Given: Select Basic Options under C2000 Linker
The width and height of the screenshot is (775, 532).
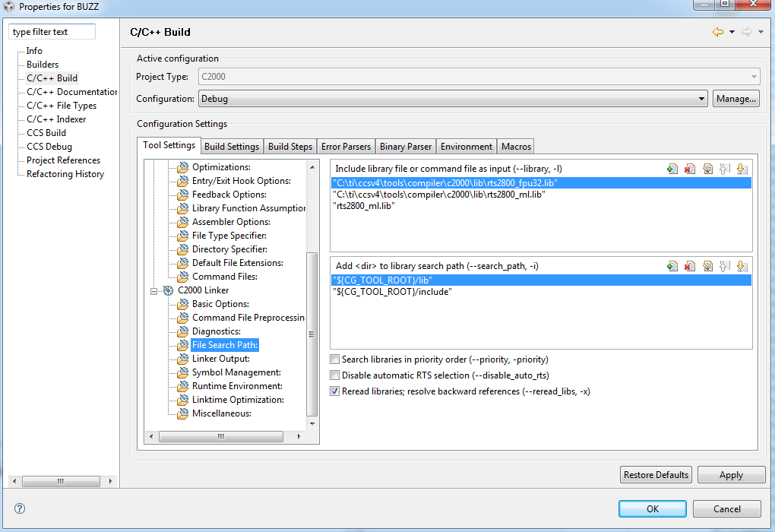Looking at the screenshot, I should [x=220, y=304].
